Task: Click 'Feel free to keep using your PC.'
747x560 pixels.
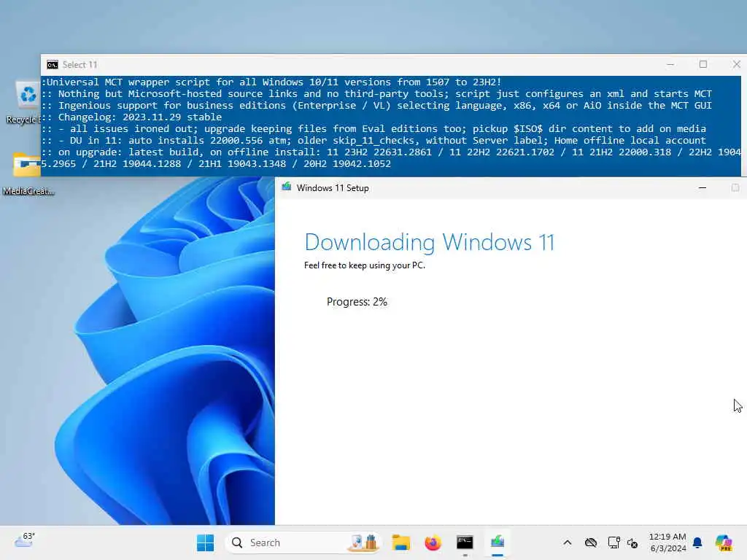Action: point(365,265)
